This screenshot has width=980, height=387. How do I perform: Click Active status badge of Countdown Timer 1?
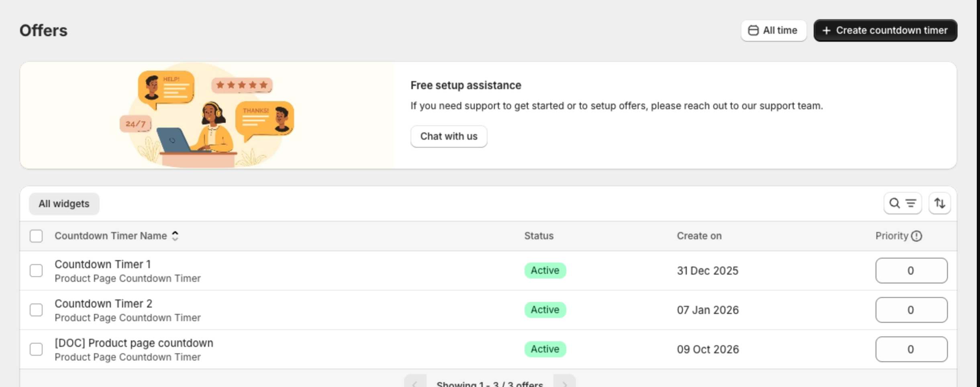pyautogui.click(x=545, y=271)
